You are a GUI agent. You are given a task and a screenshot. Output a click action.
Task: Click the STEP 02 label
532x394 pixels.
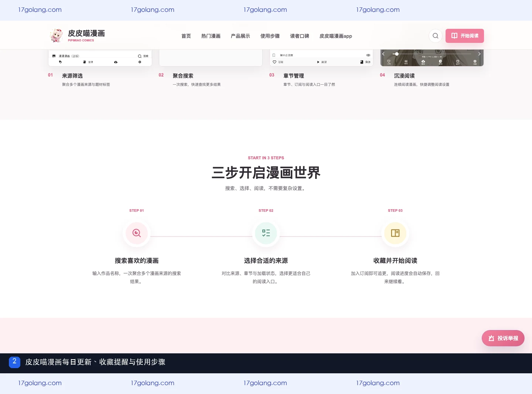(x=266, y=210)
